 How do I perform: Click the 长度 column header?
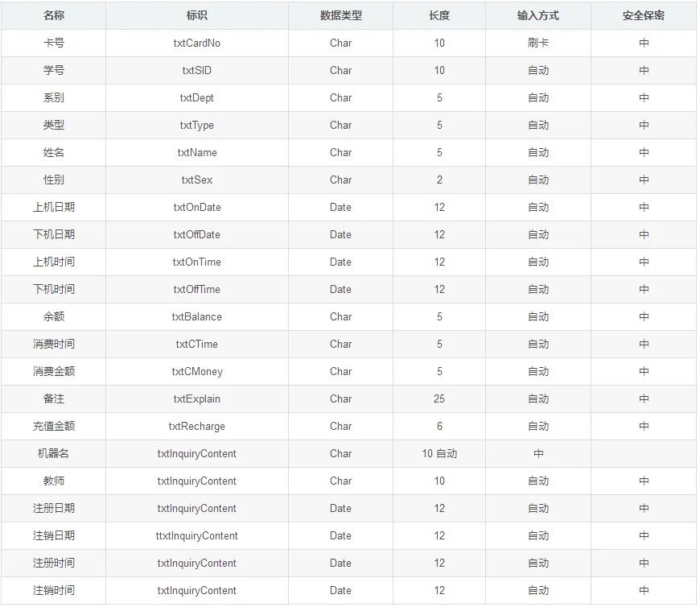tap(439, 15)
